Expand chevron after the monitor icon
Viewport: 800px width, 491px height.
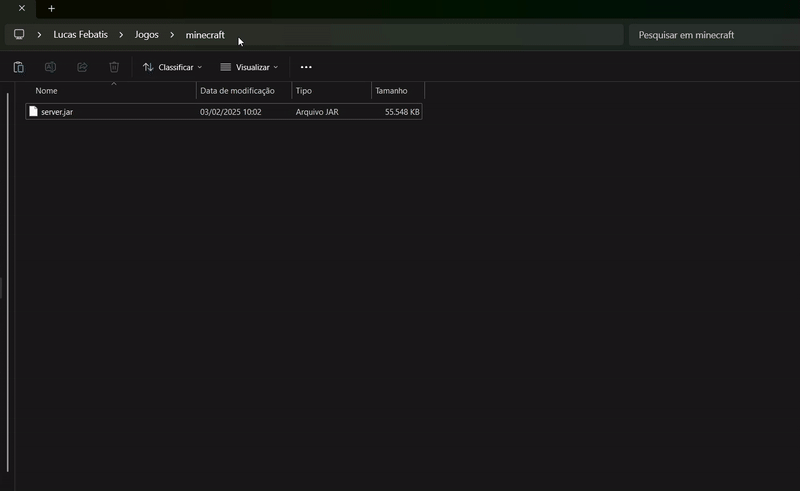point(39,35)
